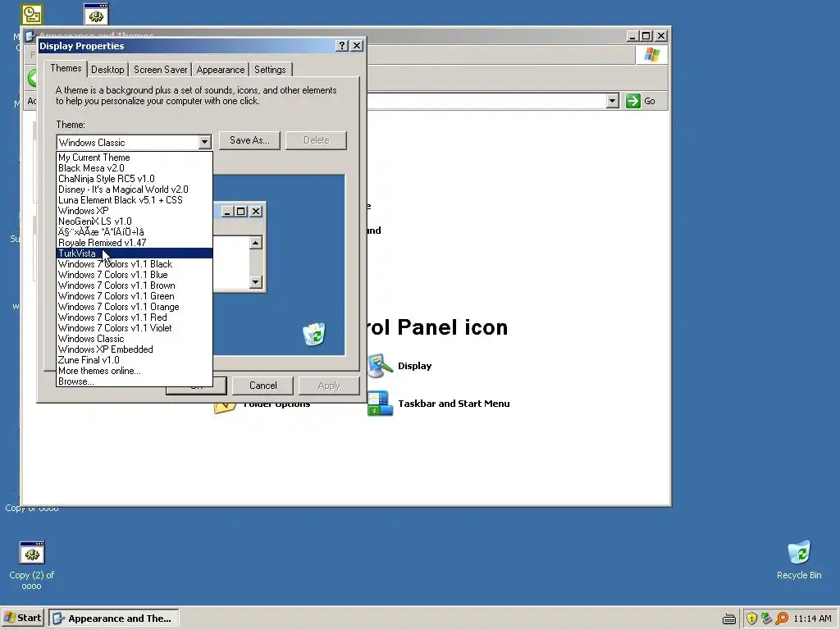Viewport: 840px width, 630px height.
Task: Select 'Windows 7 Colors v1.1 Brown'
Action: tap(135, 285)
